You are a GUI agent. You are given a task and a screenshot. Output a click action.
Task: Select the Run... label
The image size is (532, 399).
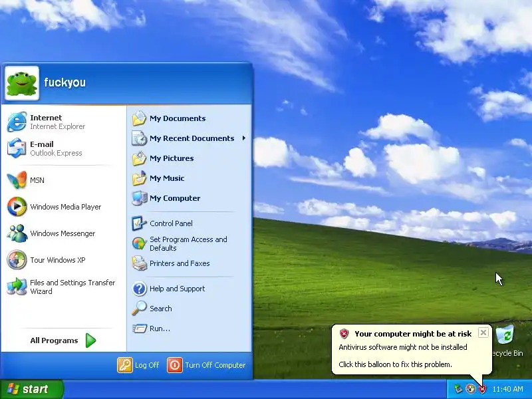tap(160, 329)
